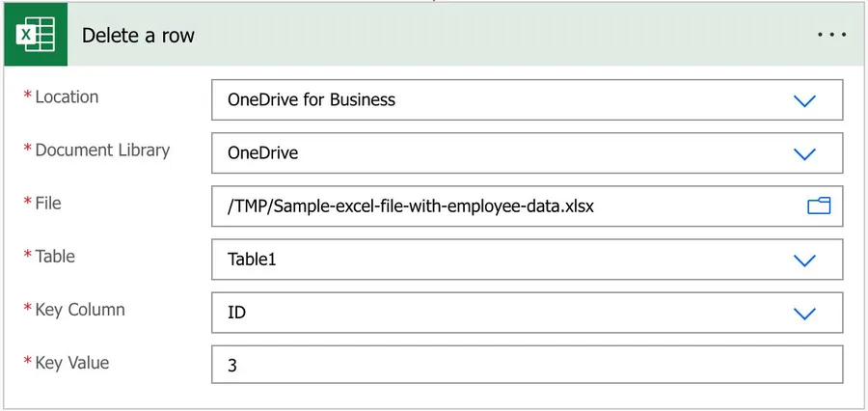
Task: Expand the Location dropdown chevron
Action: point(804,100)
